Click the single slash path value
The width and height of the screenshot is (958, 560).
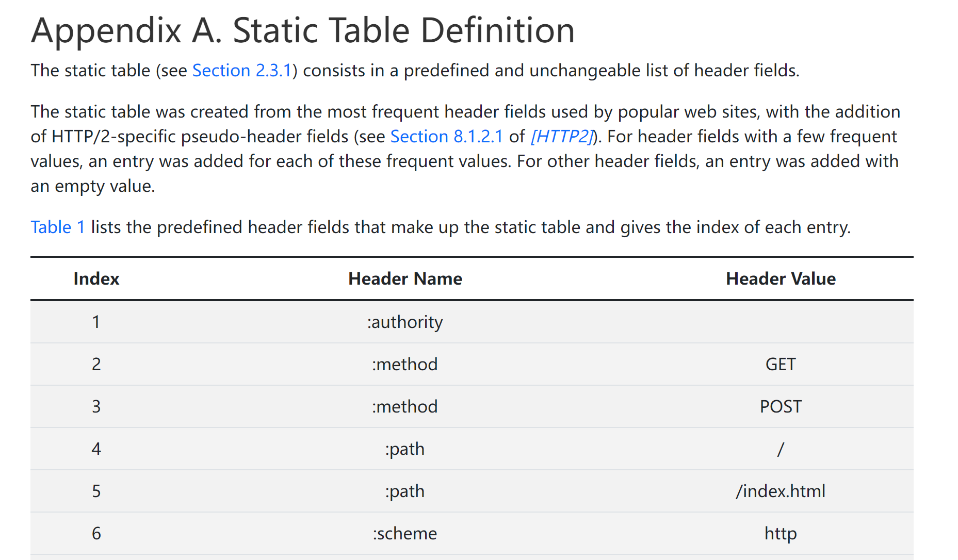pyautogui.click(x=781, y=449)
